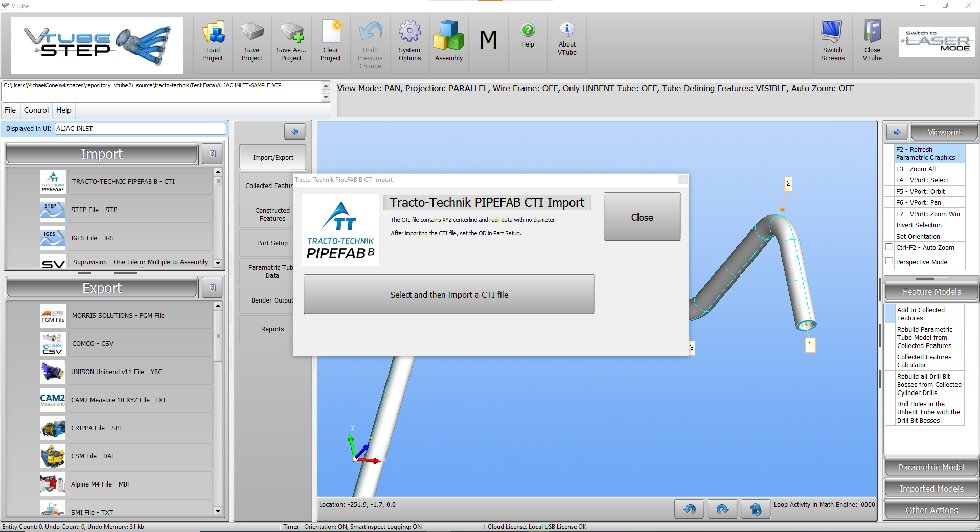Select the COMCO CSV export icon
This screenshot has height=532, width=980.
point(53,344)
